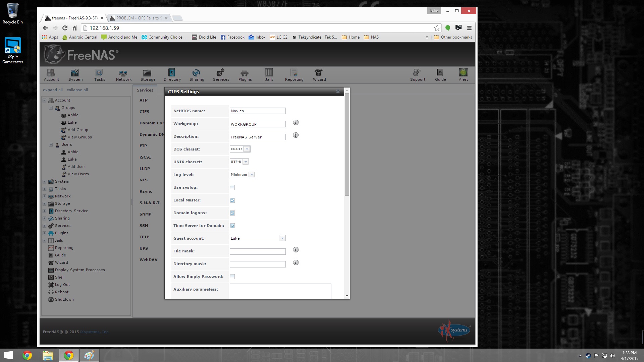Viewport: 644px width, 362px height.
Task: Enable Allow Empty Password checkbox
Action: click(232, 277)
